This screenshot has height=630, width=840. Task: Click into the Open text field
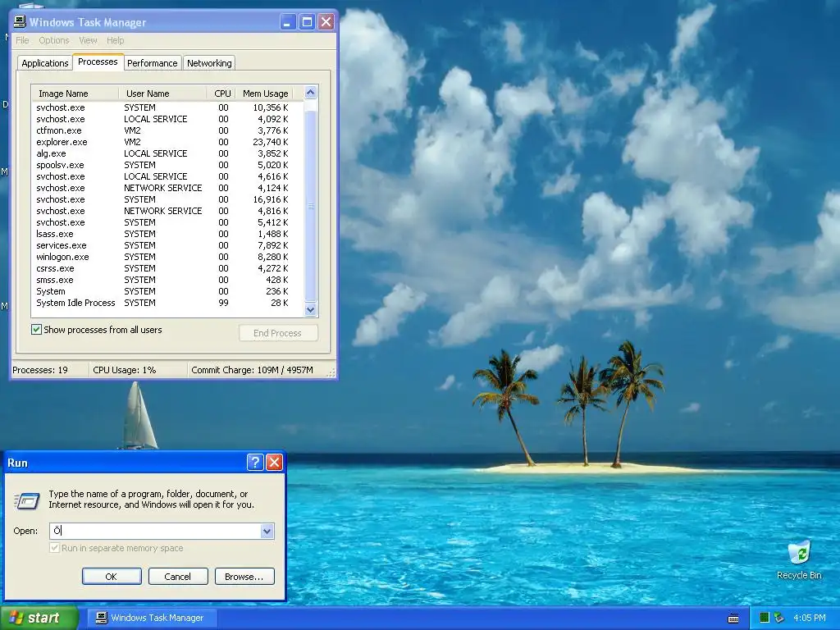[155, 531]
